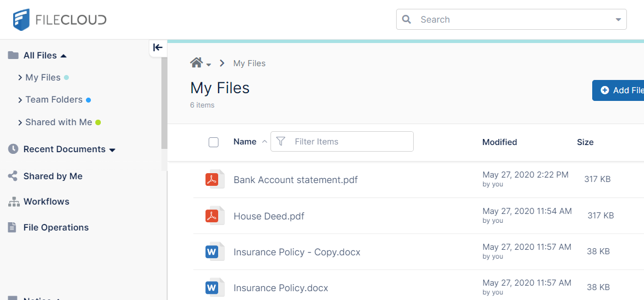Screen dimensions: 644x300
Task: Click the Filter Items input field
Action: pyautogui.click(x=350, y=142)
